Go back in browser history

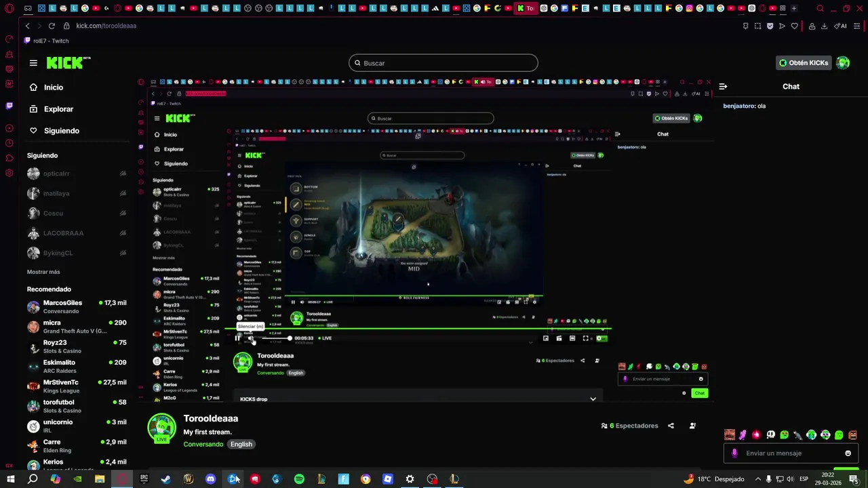pyautogui.click(x=27, y=26)
